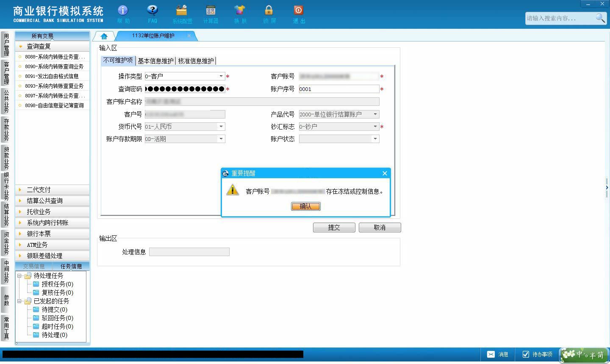This screenshot has width=610, height=364.
Task: Switch to 基本信息维护 tab
Action: pyautogui.click(x=155, y=61)
